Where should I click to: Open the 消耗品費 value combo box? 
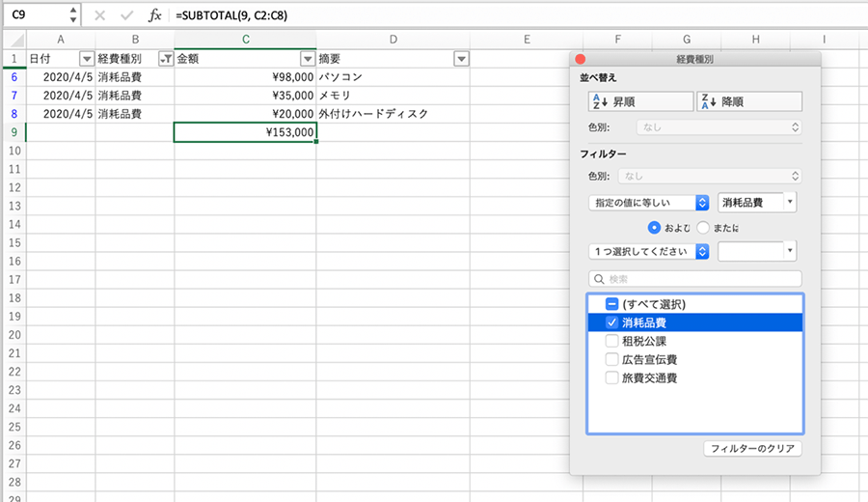(757, 203)
